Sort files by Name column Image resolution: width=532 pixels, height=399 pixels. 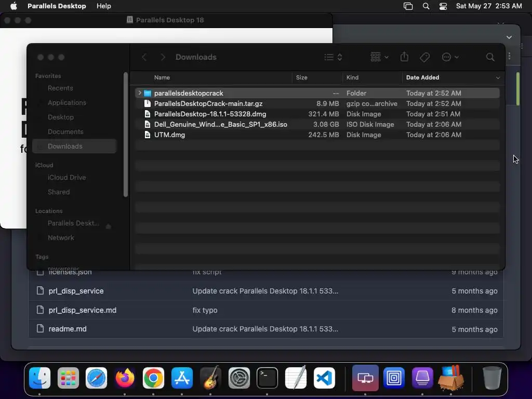pos(162,77)
